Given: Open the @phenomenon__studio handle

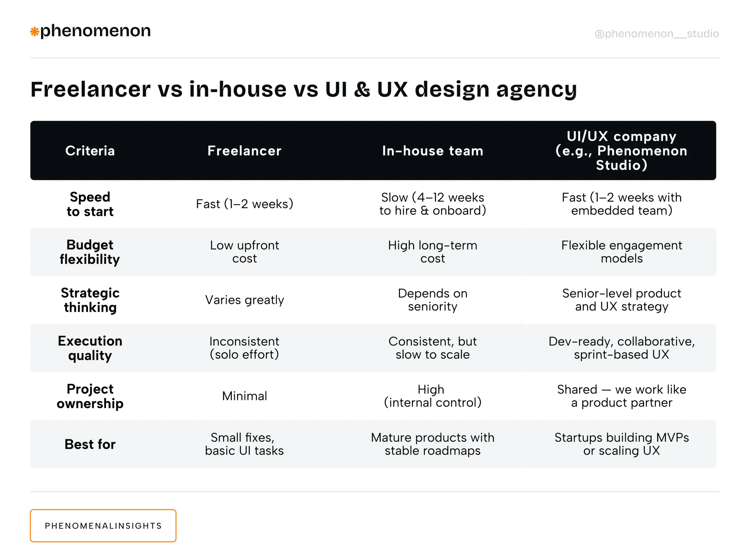Looking at the screenshot, I should (657, 34).
